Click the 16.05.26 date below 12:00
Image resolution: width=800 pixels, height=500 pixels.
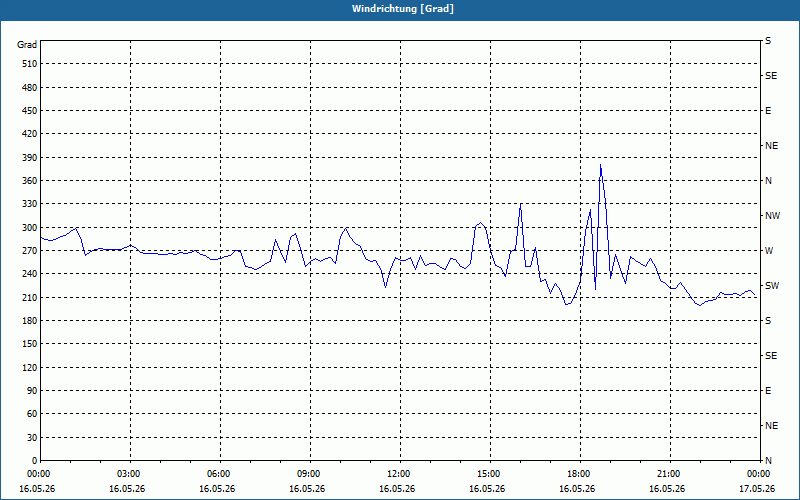point(397,489)
